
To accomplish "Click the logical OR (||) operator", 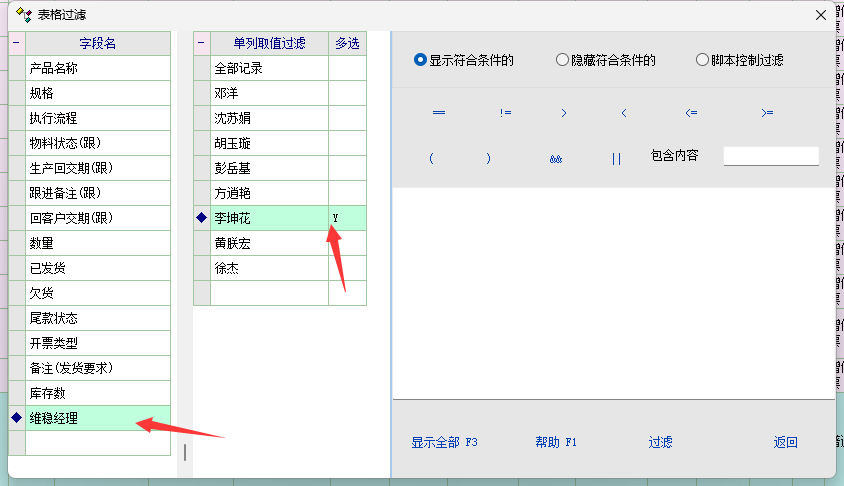I will 616,158.
